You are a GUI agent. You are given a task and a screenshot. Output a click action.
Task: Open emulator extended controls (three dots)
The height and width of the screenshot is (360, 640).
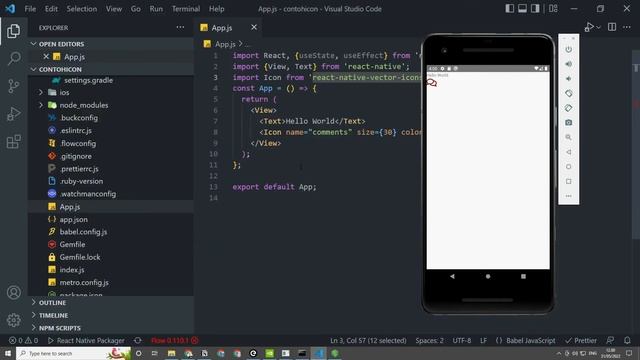click(x=569, y=196)
